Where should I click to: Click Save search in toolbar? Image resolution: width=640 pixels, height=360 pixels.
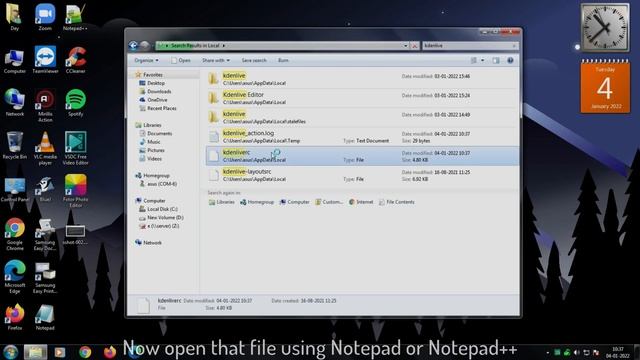254,60
